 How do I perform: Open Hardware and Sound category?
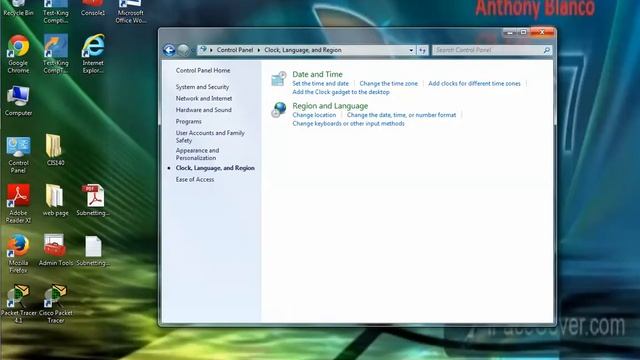(203, 110)
